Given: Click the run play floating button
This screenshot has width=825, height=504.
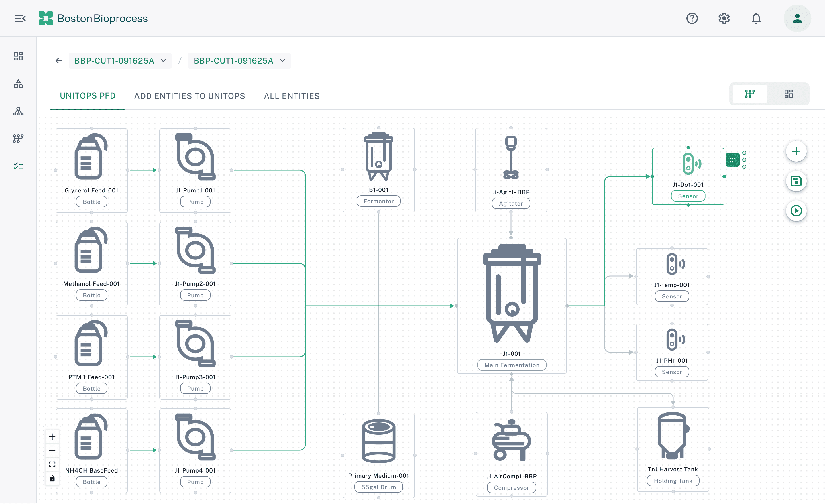Looking at the screenshot, I should click(x=796, y=211).
